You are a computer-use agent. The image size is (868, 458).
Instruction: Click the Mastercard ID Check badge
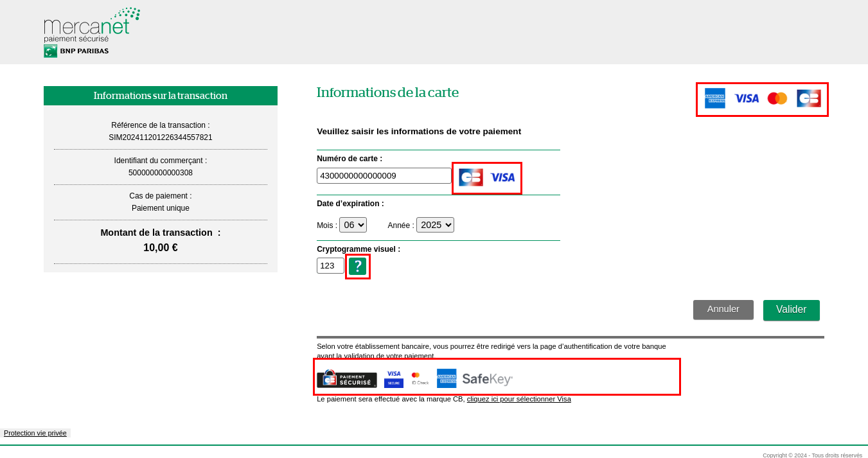[420, 379]
